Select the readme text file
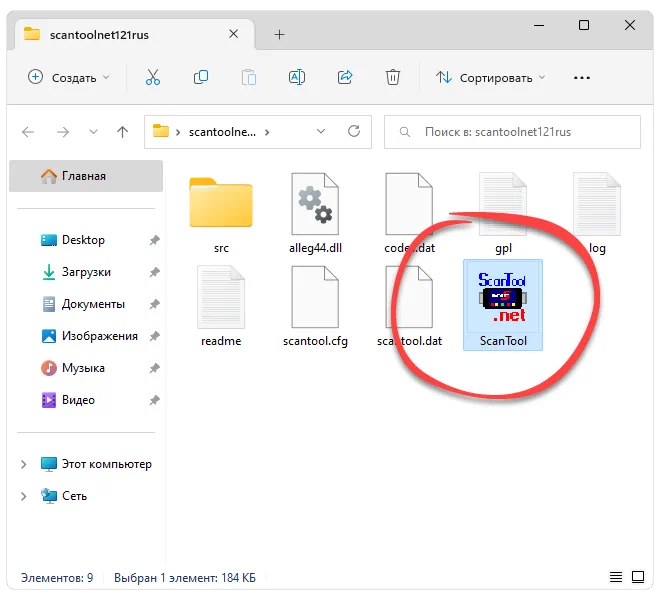 [221, 306]
